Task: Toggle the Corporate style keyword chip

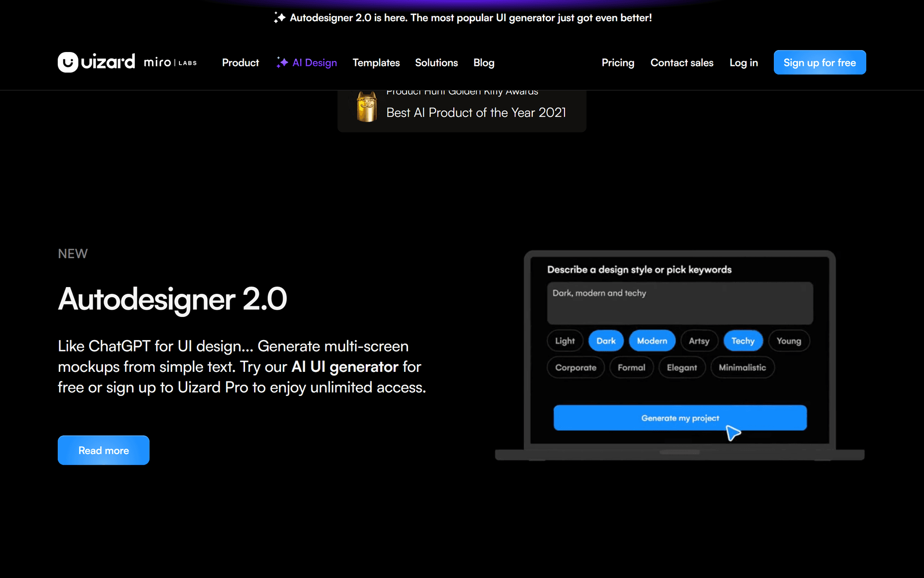Action: tap(576, 368)
